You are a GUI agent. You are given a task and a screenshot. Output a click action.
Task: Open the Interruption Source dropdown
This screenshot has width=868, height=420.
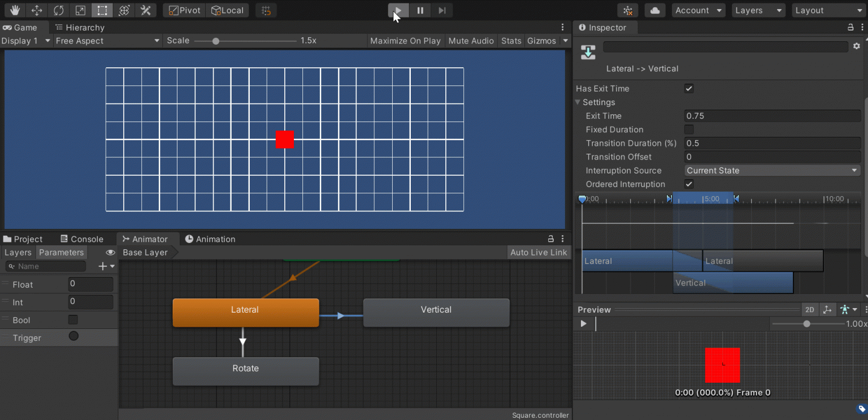click(x=772, y=170)
